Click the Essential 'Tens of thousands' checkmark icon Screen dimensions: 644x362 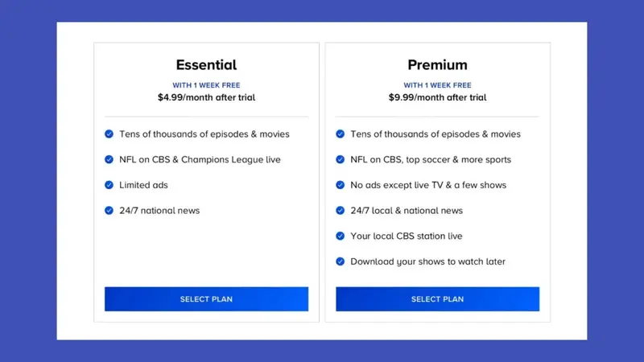(109, 134)
